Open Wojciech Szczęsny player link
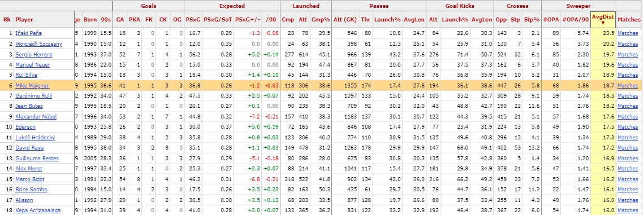644x215 pixels. tap(34, 44)
